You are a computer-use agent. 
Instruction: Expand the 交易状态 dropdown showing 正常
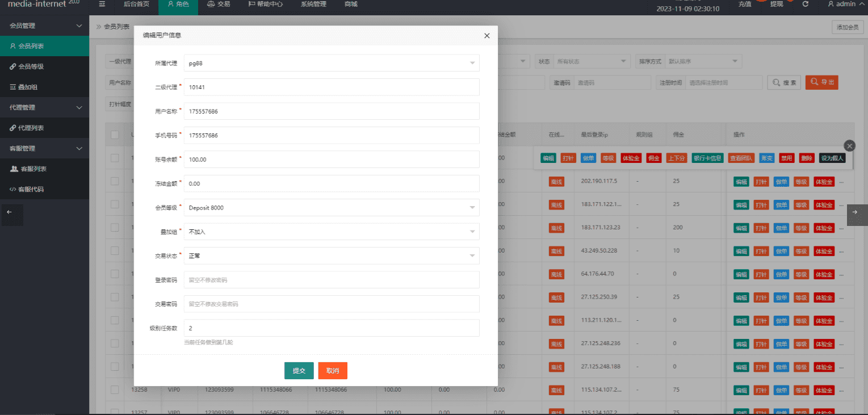[332, 255]
